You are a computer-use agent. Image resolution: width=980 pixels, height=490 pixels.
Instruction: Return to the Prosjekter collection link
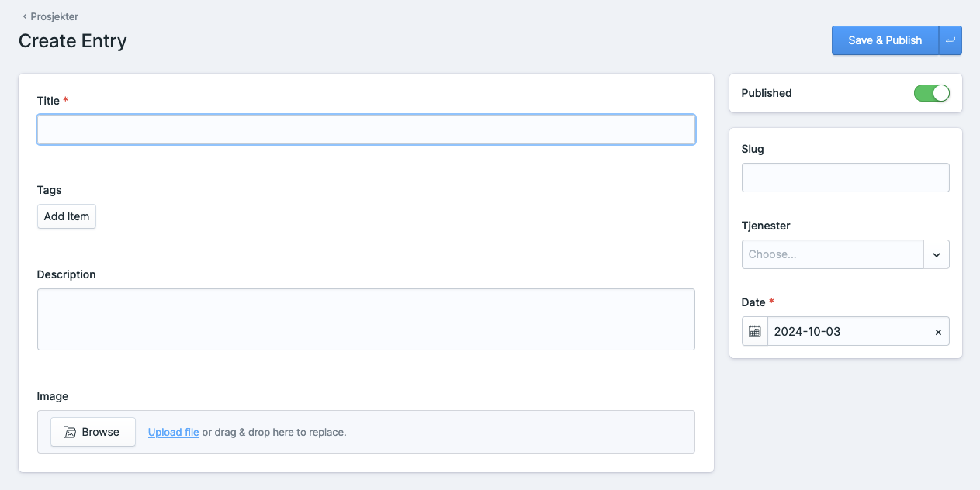[54, 16]
